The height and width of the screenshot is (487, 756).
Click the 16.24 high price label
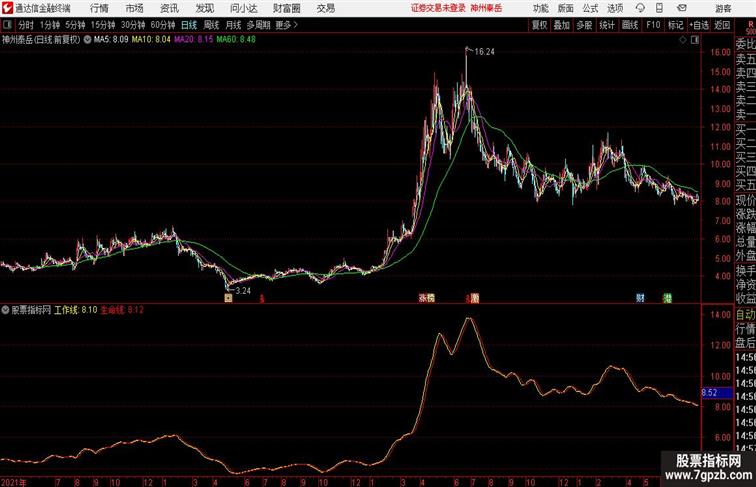[484, 52]
